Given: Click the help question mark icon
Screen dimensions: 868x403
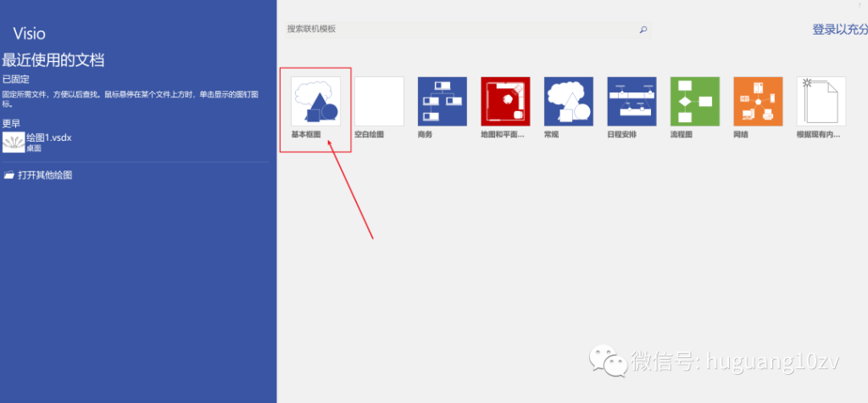Looking at the screenshot, I should coord(860,5).
